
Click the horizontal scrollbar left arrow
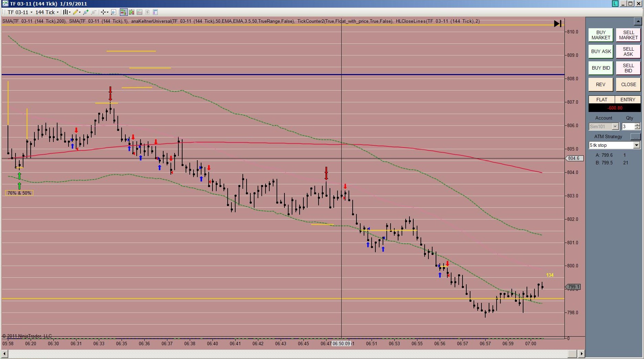(4, 354)
